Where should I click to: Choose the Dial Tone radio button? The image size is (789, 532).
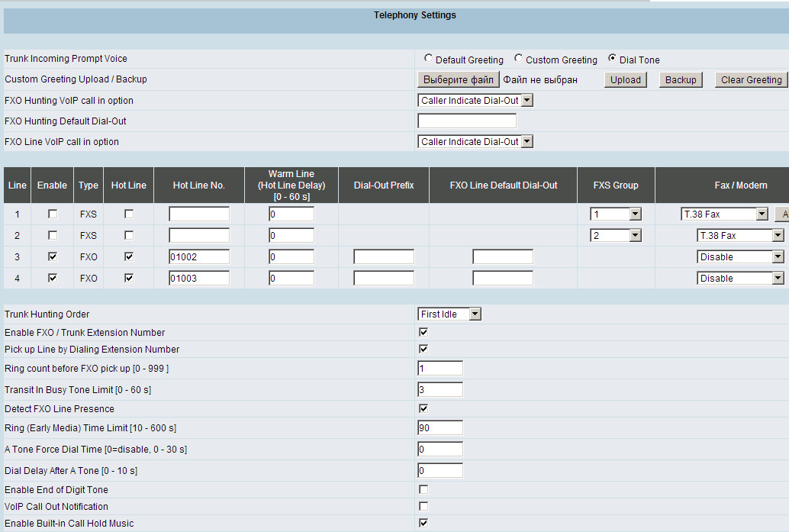(612, 59)
